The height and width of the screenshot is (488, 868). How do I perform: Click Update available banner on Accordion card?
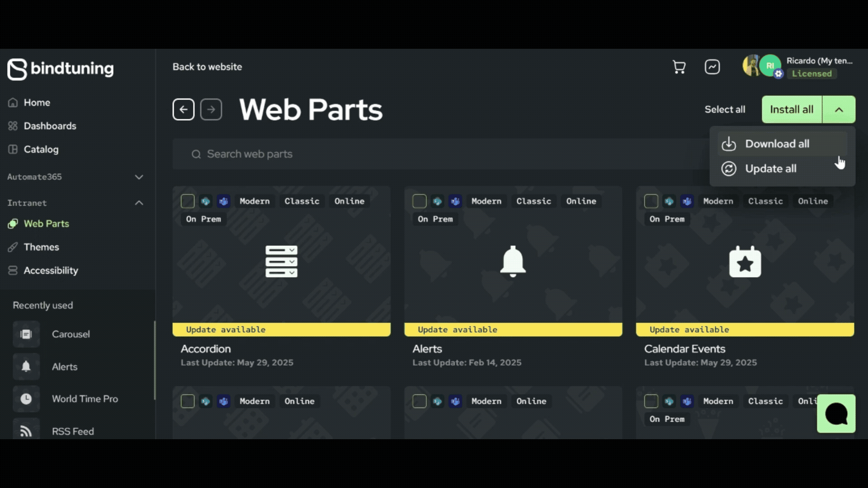point(281,329)
